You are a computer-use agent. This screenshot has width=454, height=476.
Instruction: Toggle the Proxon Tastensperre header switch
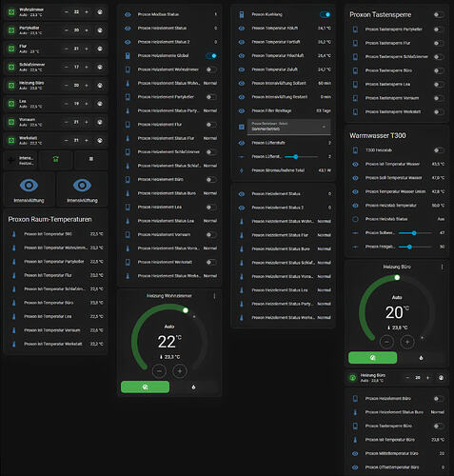(x=439, y=14)
